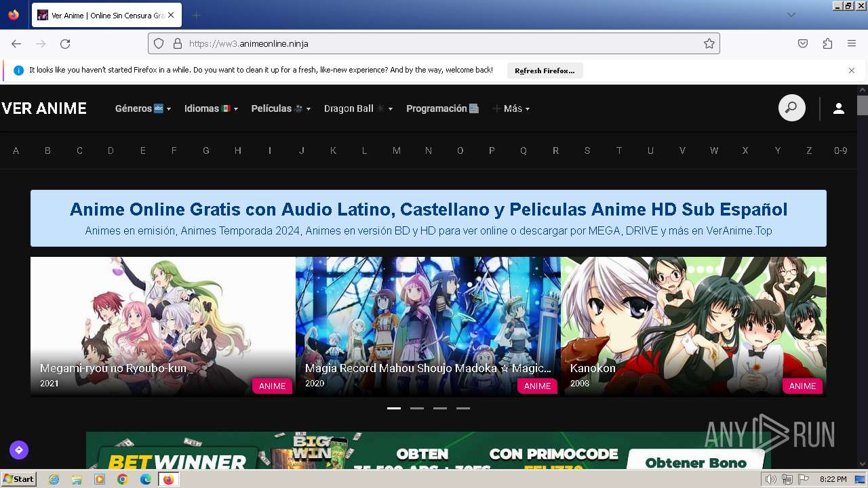Expand the Géneros dropdown menu
The image size is (868, 488).
click(143, 108)
